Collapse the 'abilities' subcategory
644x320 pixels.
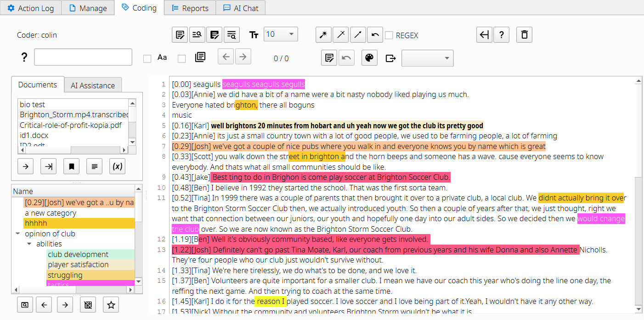29,244
